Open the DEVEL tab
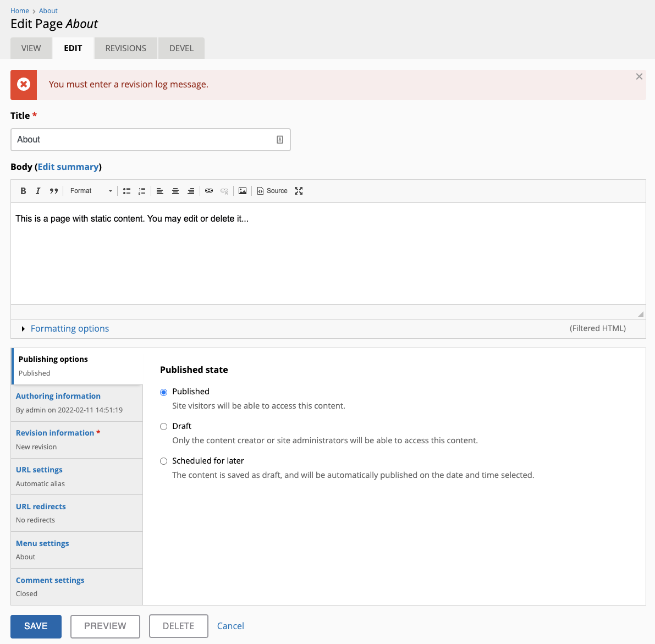Viewport: 655px width, 644px height. point(181,48)
